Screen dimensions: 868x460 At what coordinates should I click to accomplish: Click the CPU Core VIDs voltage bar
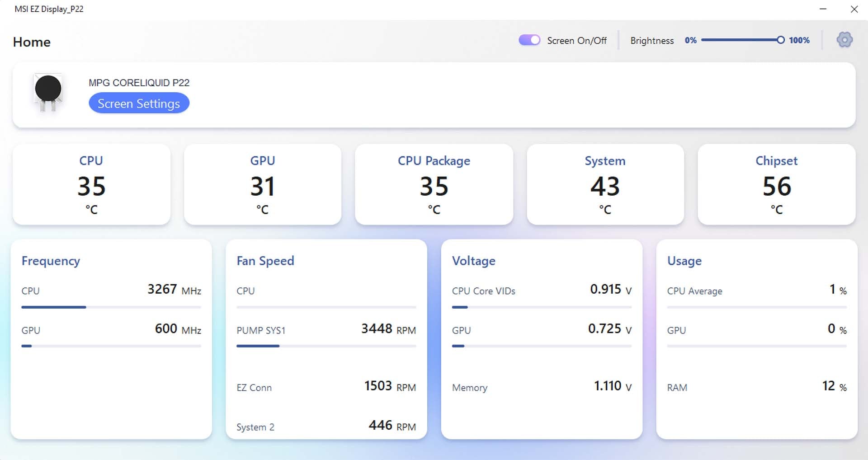tap(542, 307)
